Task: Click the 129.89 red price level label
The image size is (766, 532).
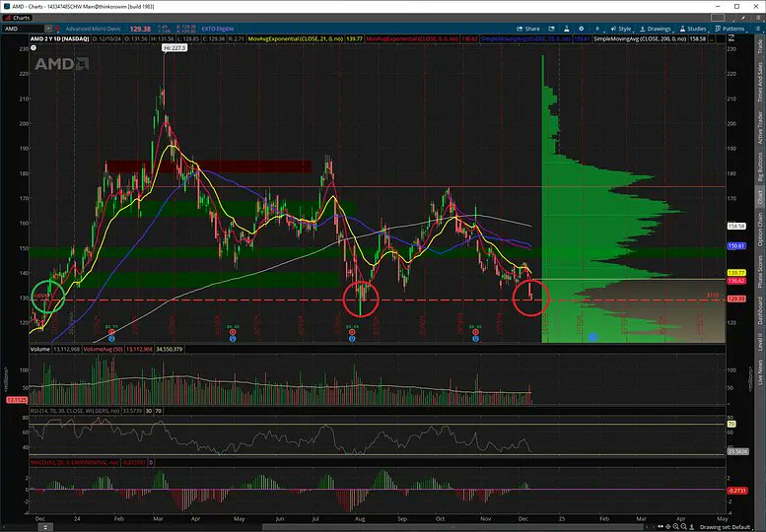Action: pyautogui.click(x=736, y=299)
